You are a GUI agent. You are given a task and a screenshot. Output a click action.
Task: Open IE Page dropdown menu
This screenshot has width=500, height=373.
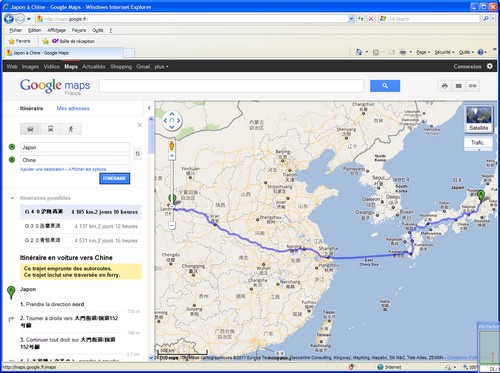pos(423,52)
